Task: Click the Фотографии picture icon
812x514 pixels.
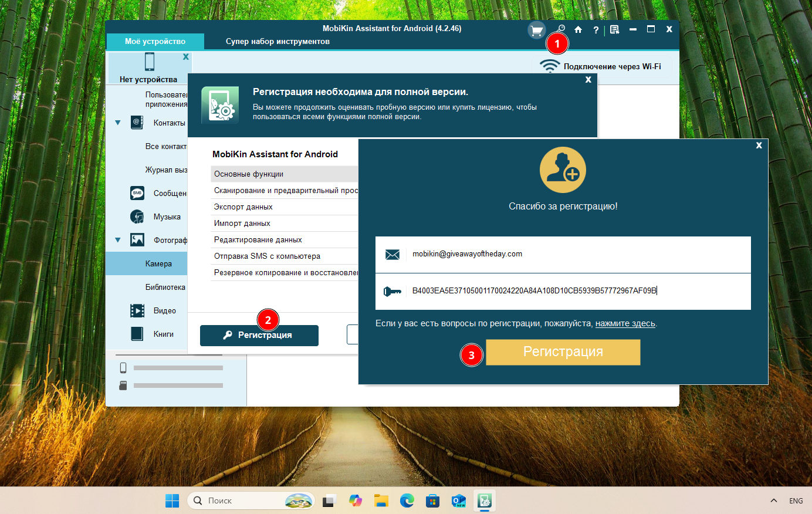Action: (x=137, y=240)
